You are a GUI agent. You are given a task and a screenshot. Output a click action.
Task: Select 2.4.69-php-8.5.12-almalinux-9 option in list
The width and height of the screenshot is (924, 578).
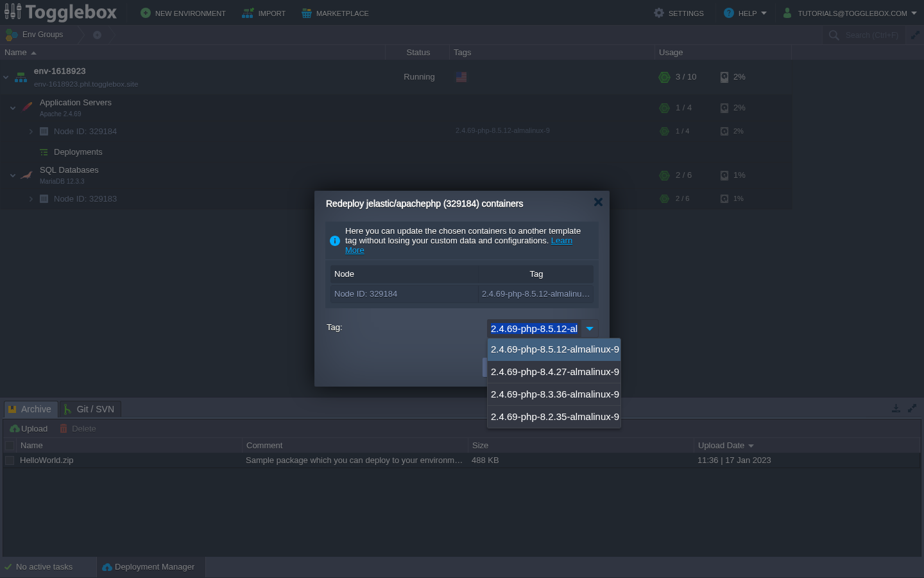click(x=554, y=349)
